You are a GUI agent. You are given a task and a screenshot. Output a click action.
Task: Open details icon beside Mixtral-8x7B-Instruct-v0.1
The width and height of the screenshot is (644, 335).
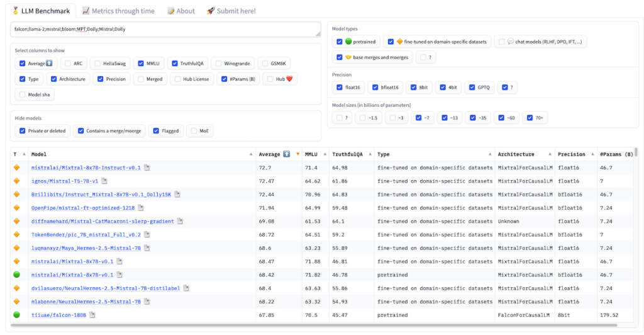(147, 167)
